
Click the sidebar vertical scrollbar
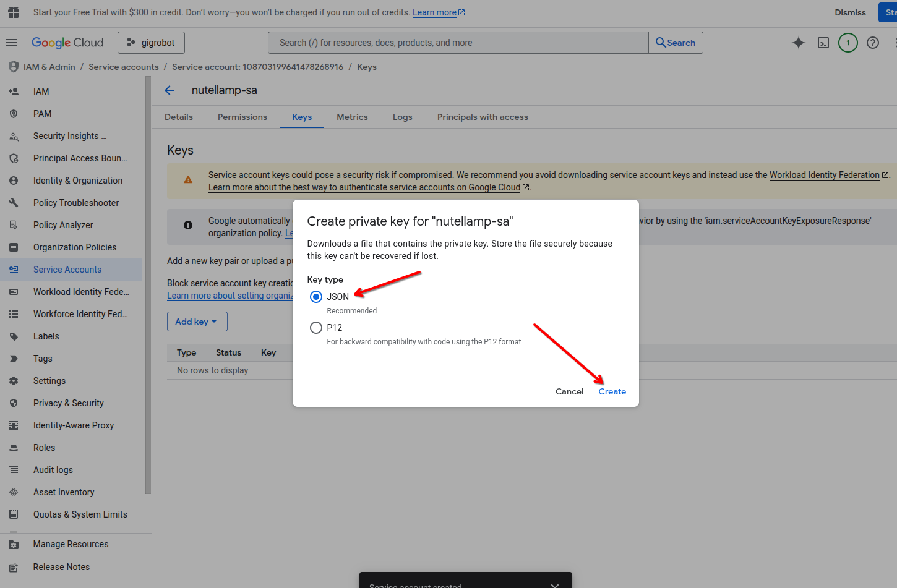pyautogui.click(x=148, y=284)
